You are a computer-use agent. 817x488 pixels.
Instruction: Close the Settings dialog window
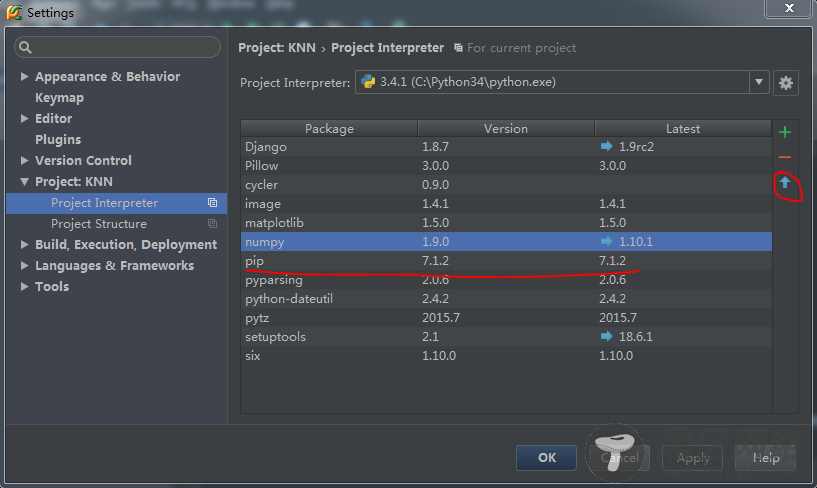(789, 8)
